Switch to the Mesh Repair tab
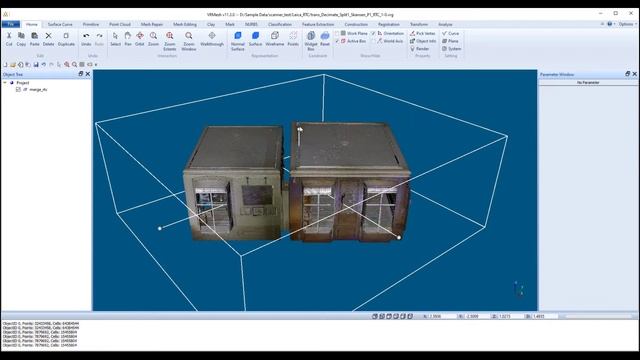Image resolution: width=640 pixels, height=360 pixels. (x=151, y=24)
